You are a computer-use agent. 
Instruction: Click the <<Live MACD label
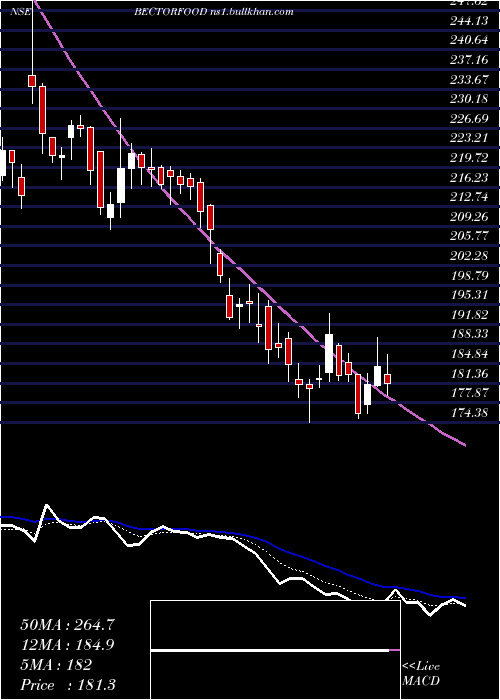(421, 674)
